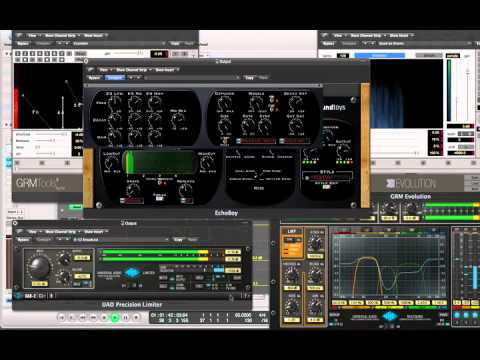Screen dimensions: 480x360
Task: Toggle Compare in UAD Precision Limiter window
Action: pos(44,240)
